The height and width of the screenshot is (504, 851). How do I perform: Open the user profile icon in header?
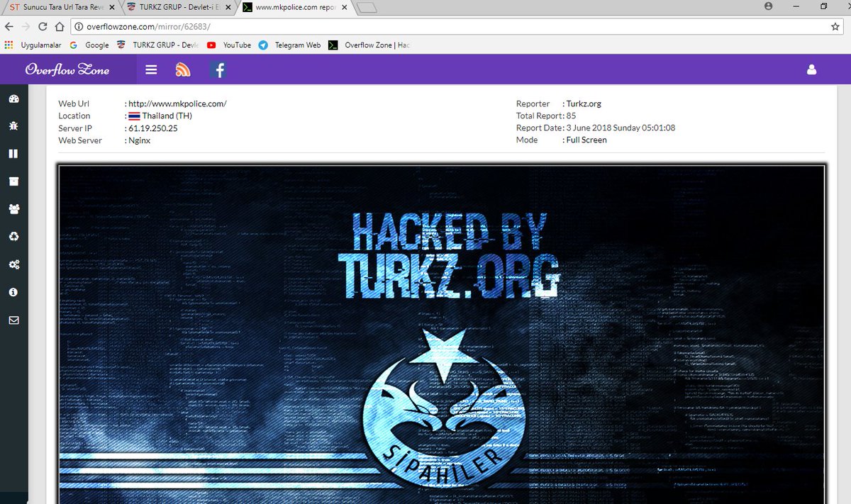tap(811, 70)
